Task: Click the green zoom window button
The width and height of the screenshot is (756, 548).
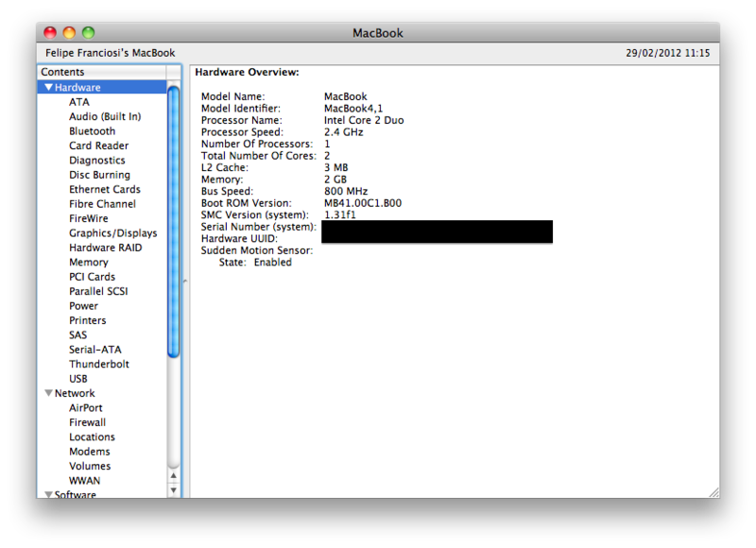Action: pos(88,33)
